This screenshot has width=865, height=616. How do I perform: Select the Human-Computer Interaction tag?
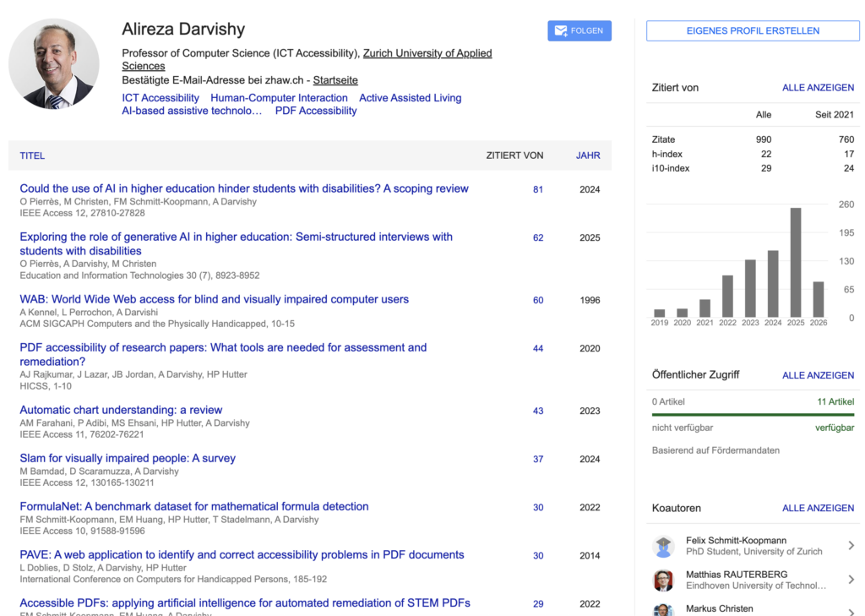coord(279,98)
